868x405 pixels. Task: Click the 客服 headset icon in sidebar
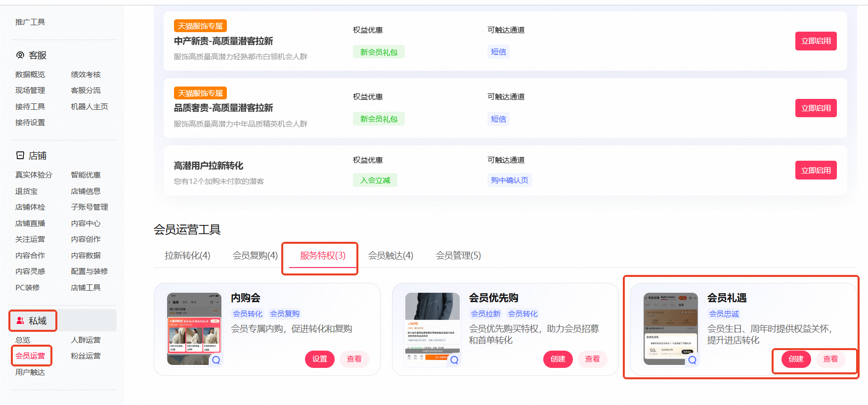(20, 55)
